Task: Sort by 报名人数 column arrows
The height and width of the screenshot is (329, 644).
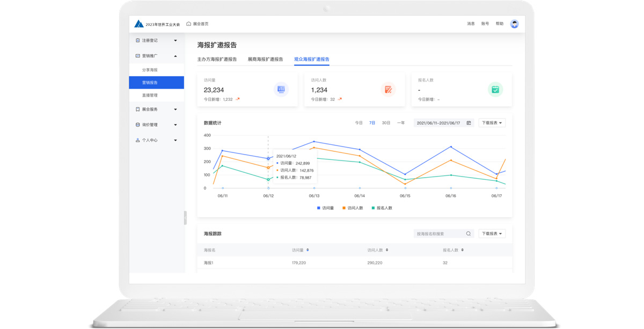Action: tap(462, 250)
